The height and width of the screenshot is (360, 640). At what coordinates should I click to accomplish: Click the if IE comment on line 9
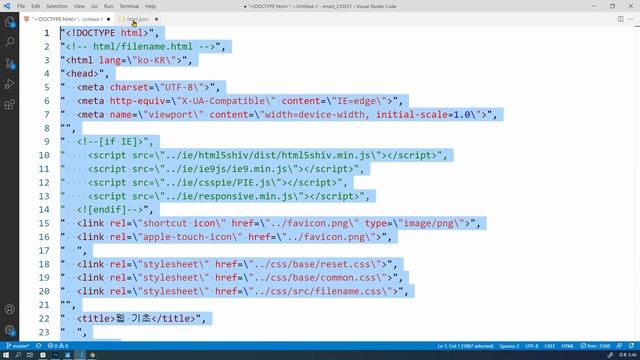(110, 142)
